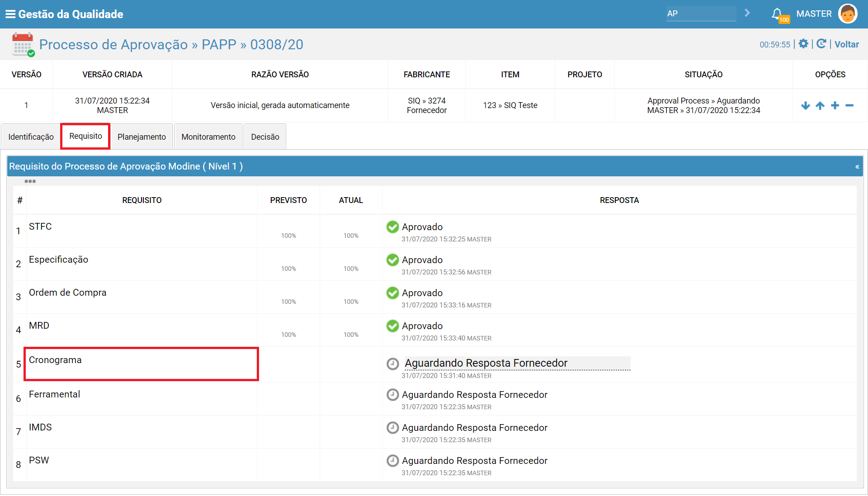Click the clock icon for Cronograma
The image size is (868, 496).
pos(393,364)
